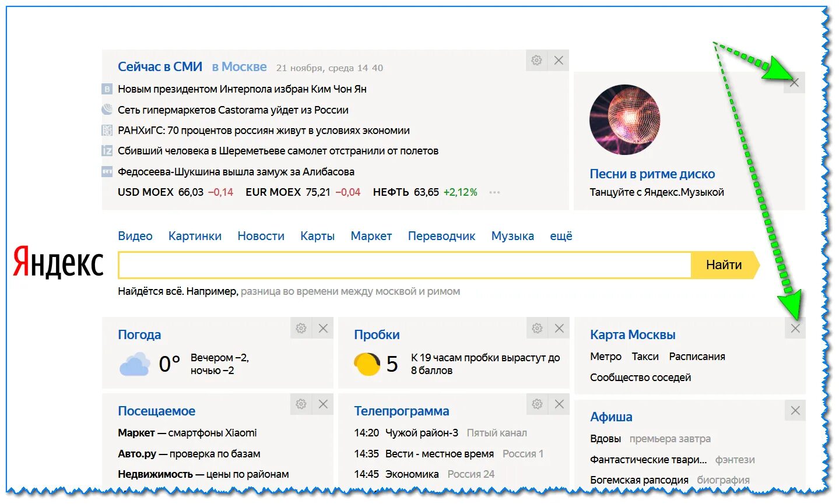The width and height of the screenshot is (839, 504).
Task: Close the disco songs music widget
Action: (x=794, y=83)
